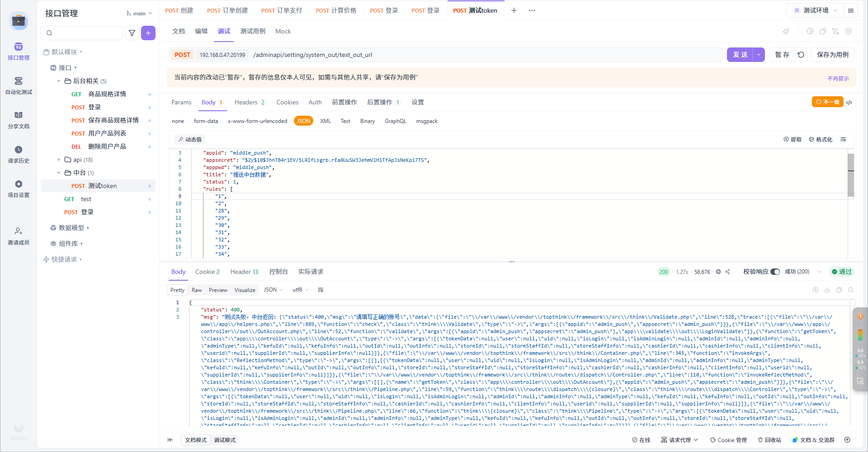The image size is (868, 452).
Task: Switch to the 测试用例 tab
Action: 253,31
